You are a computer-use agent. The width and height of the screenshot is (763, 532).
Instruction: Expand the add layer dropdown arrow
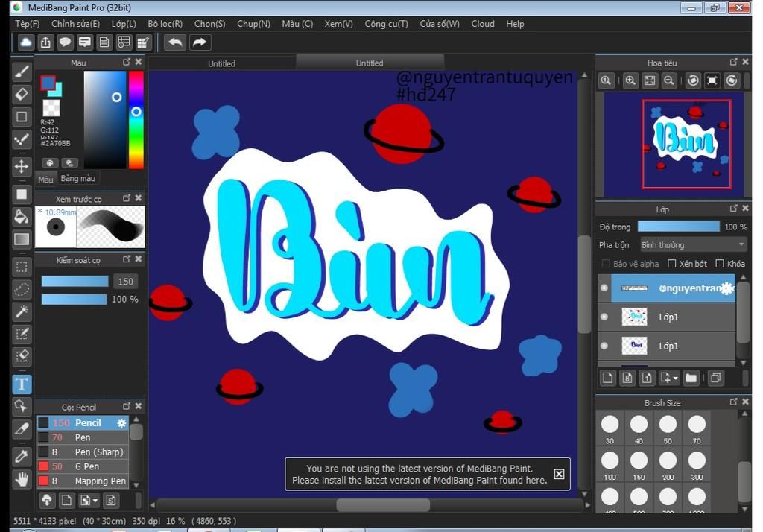[675, 379]
